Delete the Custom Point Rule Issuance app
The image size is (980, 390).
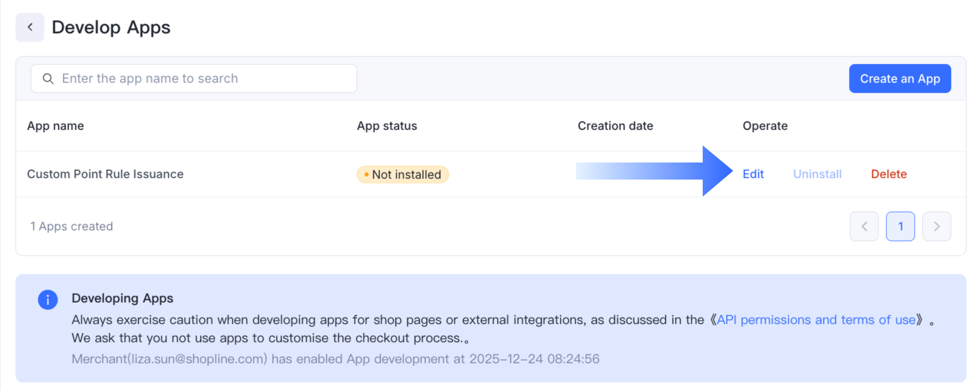point(888,174)
